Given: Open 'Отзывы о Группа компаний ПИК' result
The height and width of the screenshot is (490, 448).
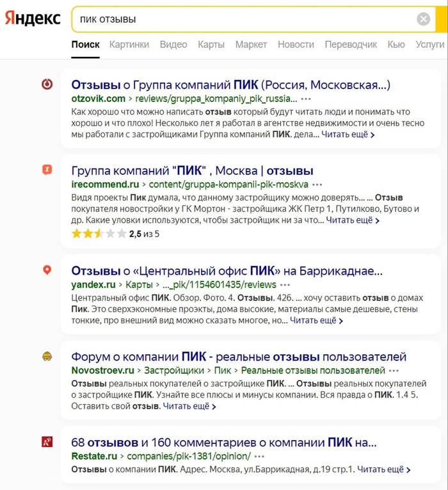Looking at the screenshot, I should [230, 85].
